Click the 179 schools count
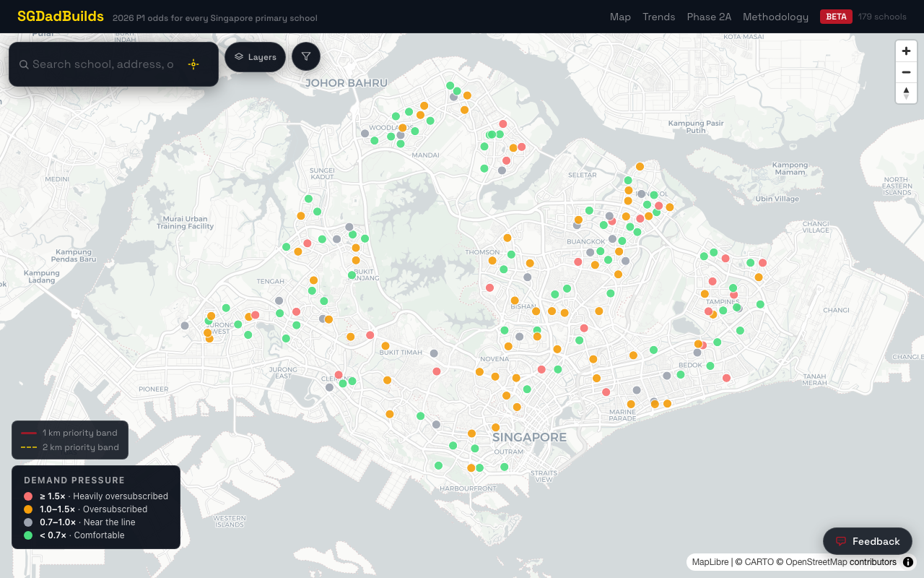Screen dimensions: 924x578 pyautogui.click(x=882, y=17)
